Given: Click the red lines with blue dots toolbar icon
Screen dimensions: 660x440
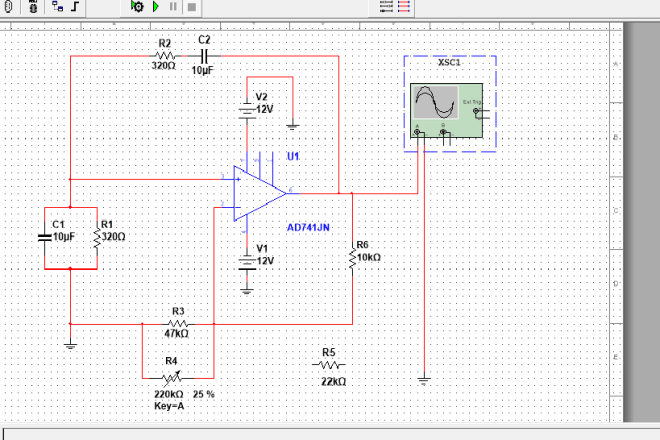Looking at the screenshot, I should [x=404, y=6].
